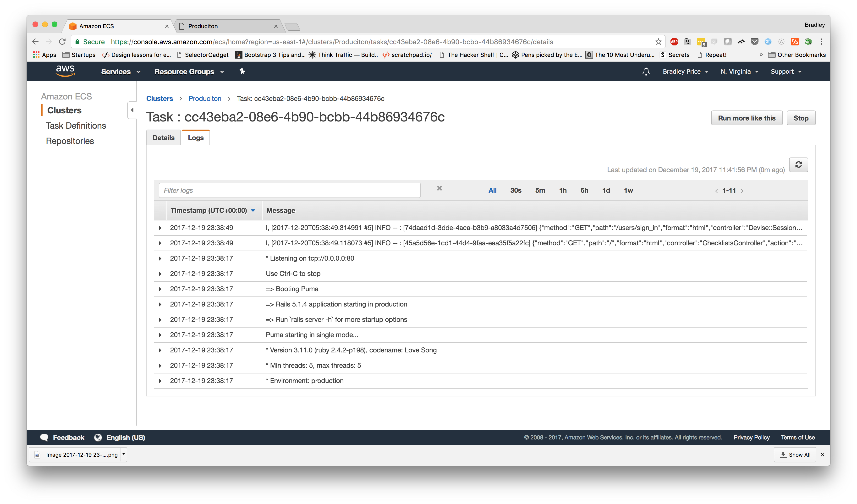Filter logs to the last 1d
Screen dimensions: 857x504
606,191
